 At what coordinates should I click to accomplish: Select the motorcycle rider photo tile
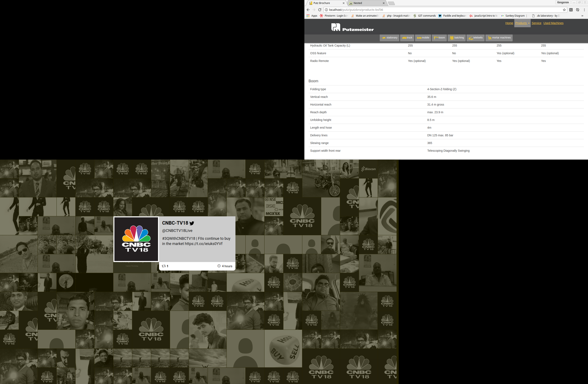(x=321, y=178)
